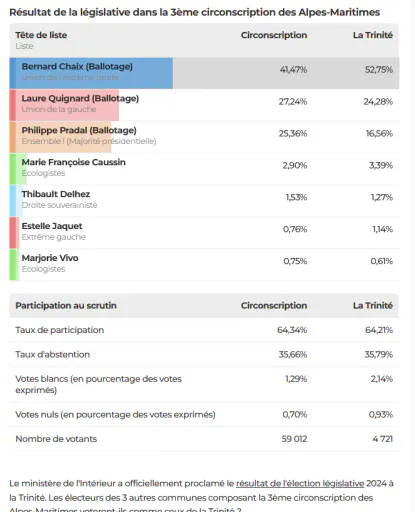Click the Participation au scrutin header
The height and width of the screenshot is (512, 415).
tap(66, 305)
